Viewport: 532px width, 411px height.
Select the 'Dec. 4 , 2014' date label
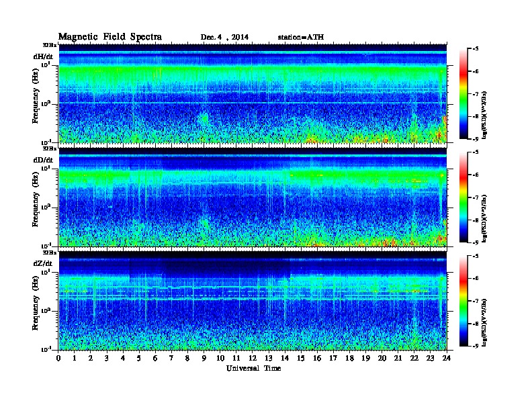point(224,38)
